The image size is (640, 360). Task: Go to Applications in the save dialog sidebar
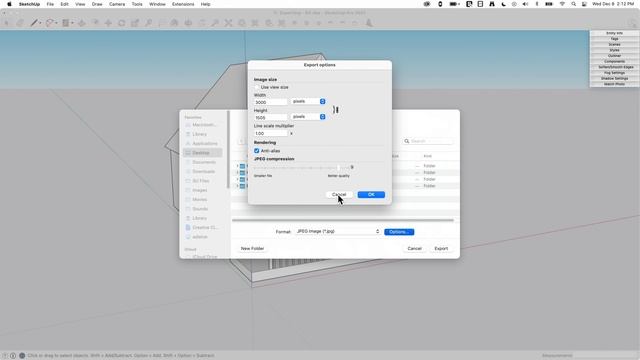pyautogui.click(x=202, y=143)
